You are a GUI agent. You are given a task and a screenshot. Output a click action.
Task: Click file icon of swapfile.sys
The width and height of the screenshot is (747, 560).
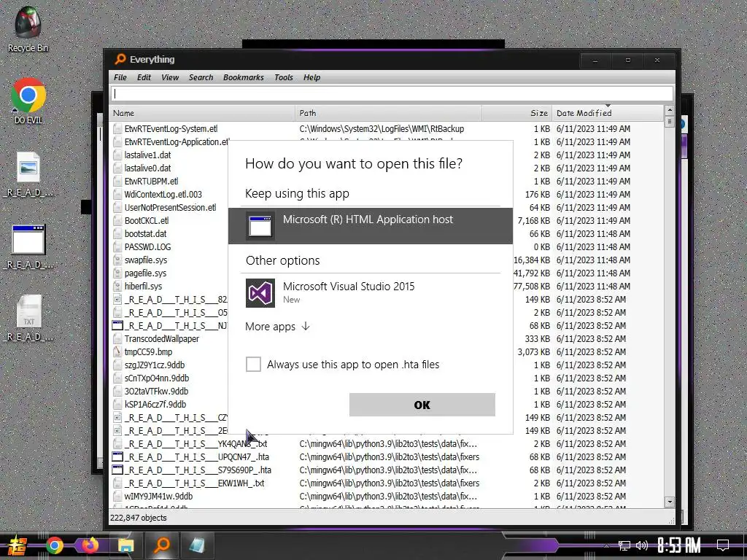point(117,260)
